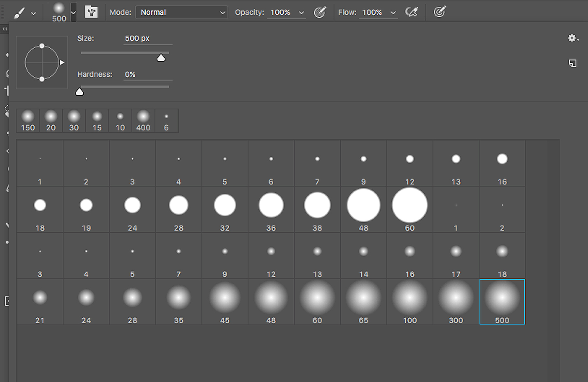The image size is (588, 382).
Task: Toggle pressure for opacity button
Action: click(x=320, y=12)
